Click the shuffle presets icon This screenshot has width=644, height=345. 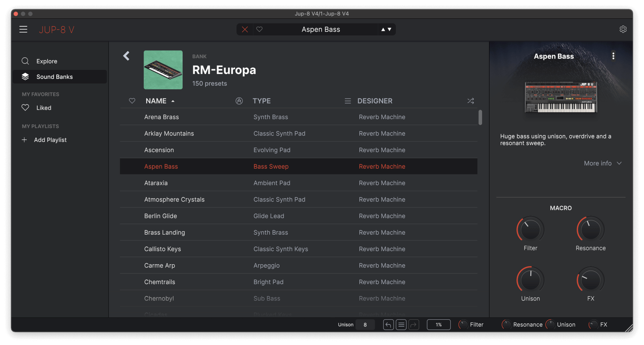click(470, 101)
